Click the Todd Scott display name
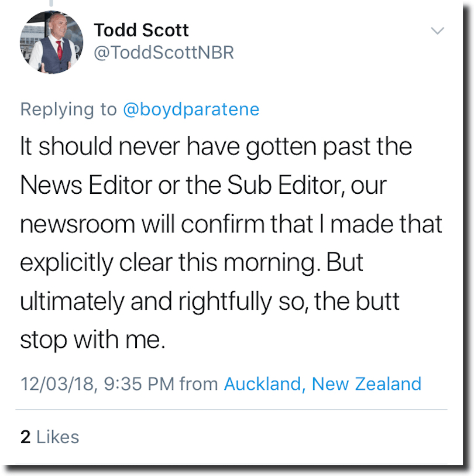The width and height of the screenshot is (474, 476). point(142,30)
